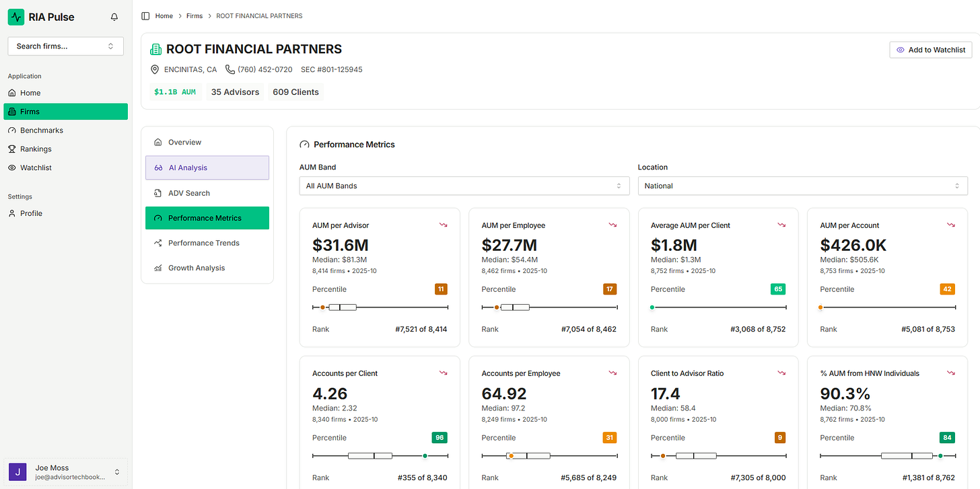The height and width of the screenshot is (489, 980).
Task: Click the trend arrow on Client to Advisor Ratio card
Action: (781, 373)
